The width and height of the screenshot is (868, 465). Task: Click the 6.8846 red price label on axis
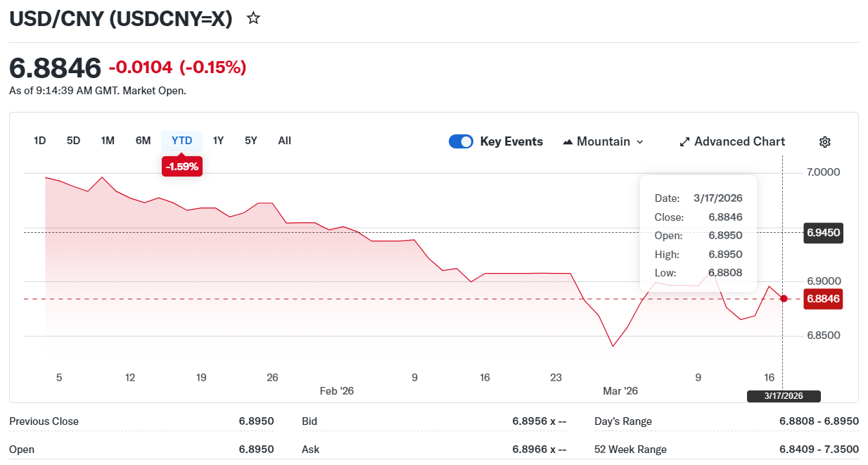coord(823,299)
